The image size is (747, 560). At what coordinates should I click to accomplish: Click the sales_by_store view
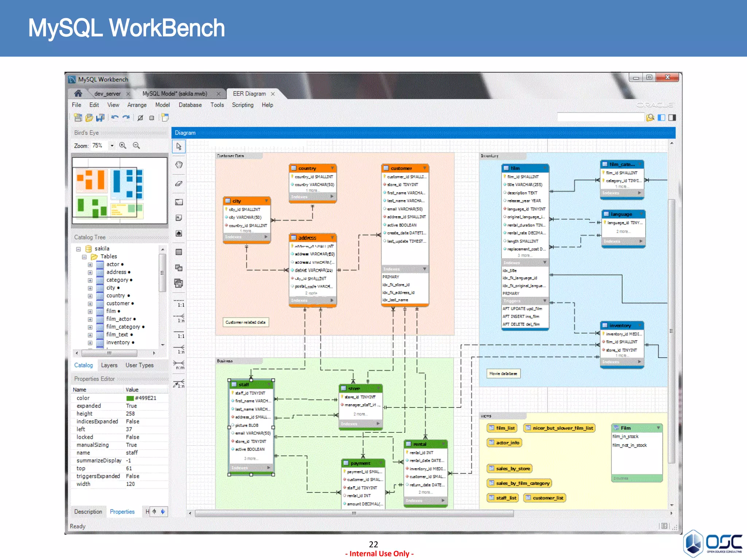click(510, 468)
